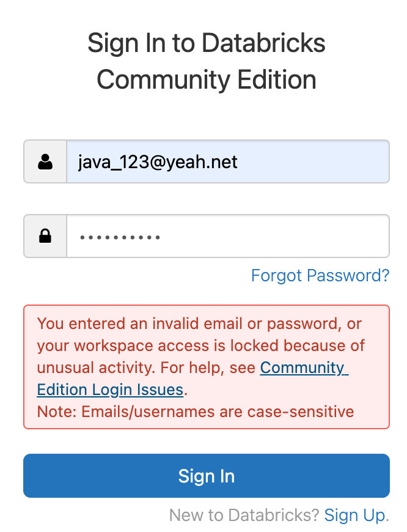
Task: Click the "New to Databricks?" text
Action: click(x=244, y=515)
